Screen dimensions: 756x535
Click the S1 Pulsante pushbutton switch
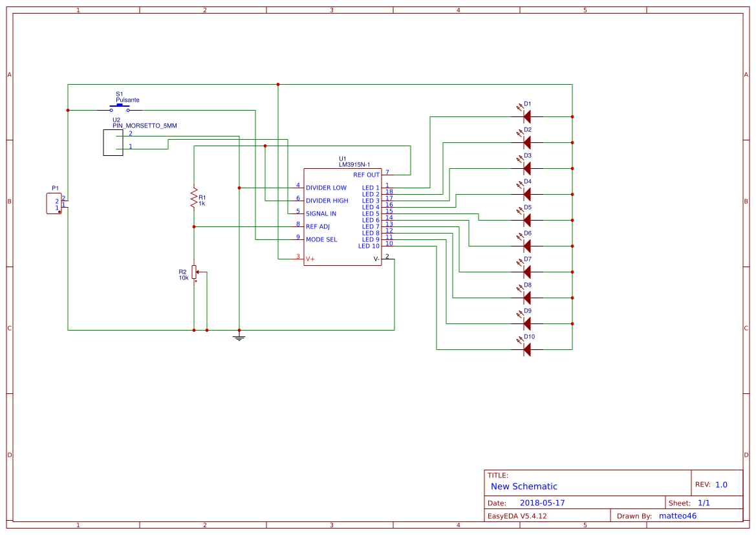tap(120, 109)
